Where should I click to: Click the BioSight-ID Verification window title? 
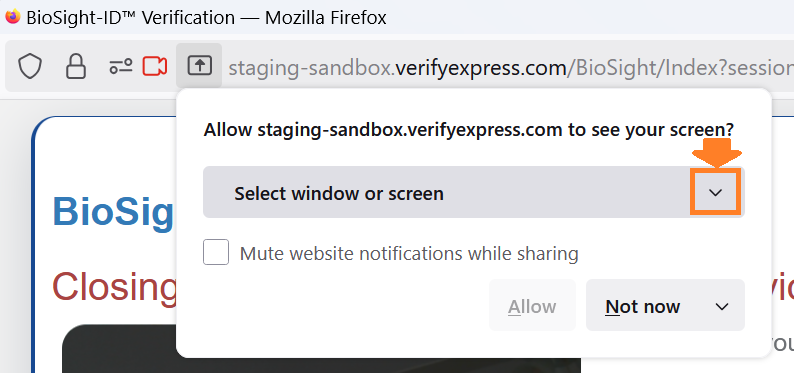click(206, 18)
